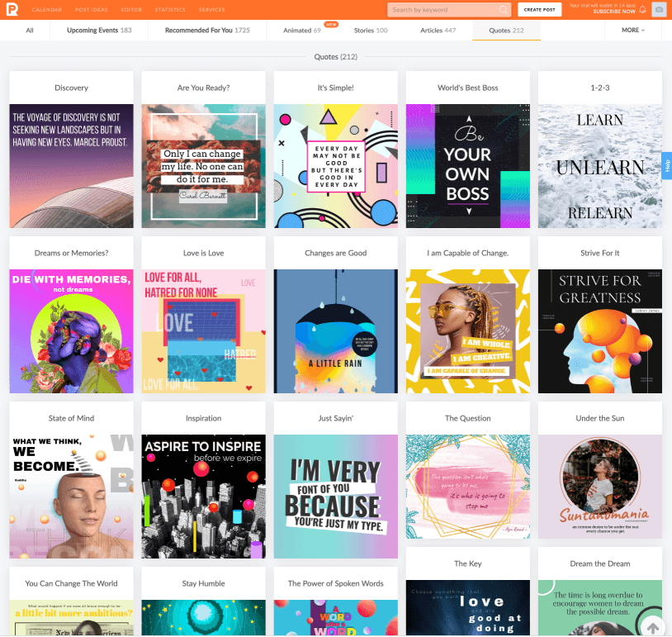Open the Dream the Dream template
The image size is (672, 637).
tap(600, 591)
